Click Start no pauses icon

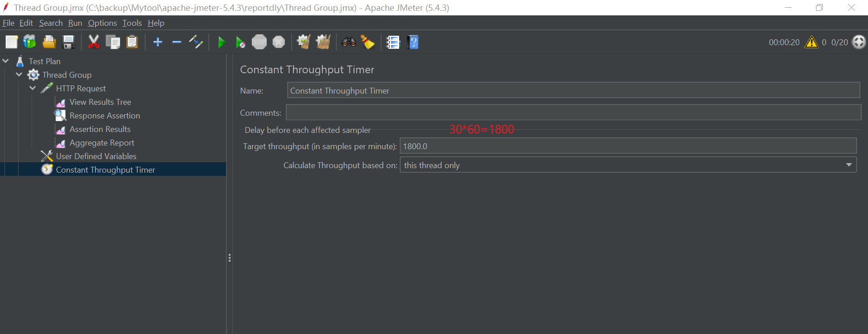pyautogui.click(x=241, y=42)
